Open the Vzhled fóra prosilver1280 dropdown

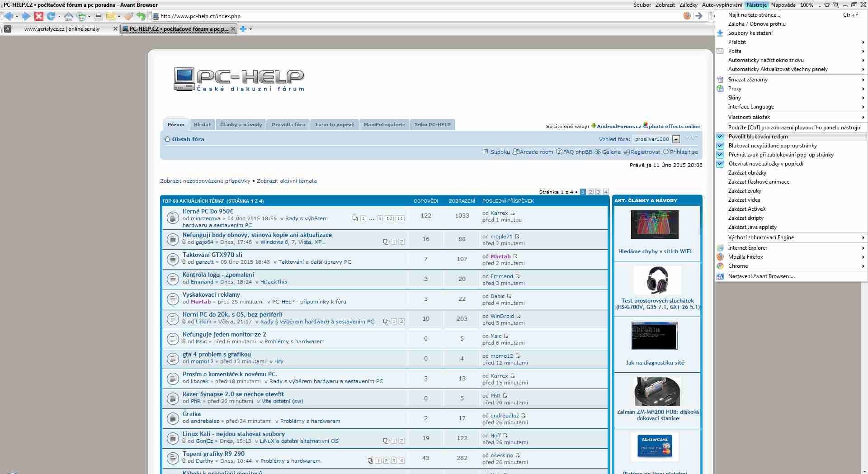pos(676,139)
